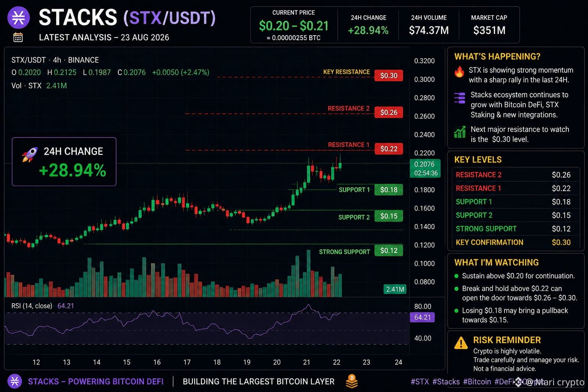The height and width of the screenshot is (392, 588).
Task: Click the 'Sustain above $0.20 for continuation' bullet
Action: click(x=514, y=276)
